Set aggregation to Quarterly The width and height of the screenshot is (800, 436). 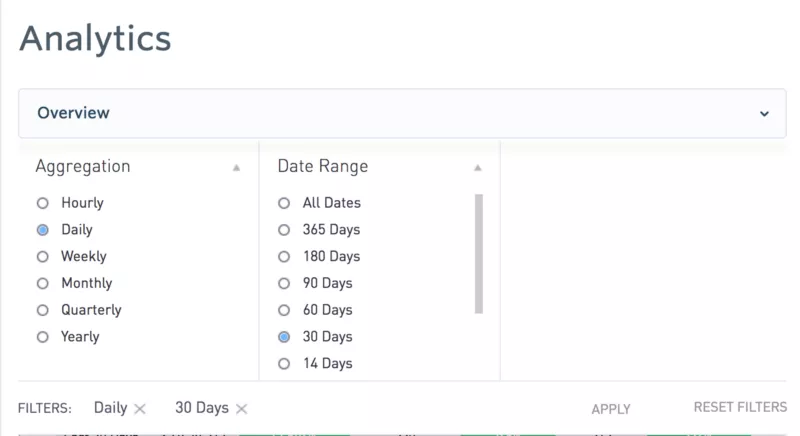click(43, 311)
